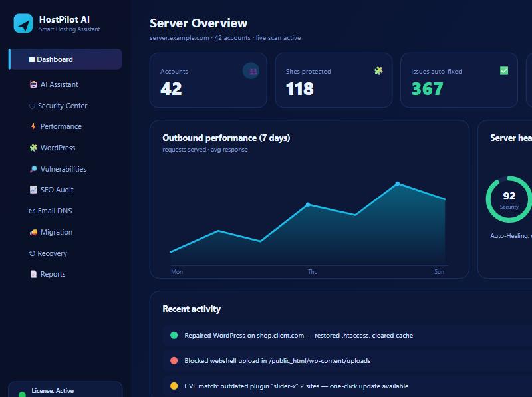Click the 92 Security score gauge
532x397 pixels.
(x=509, y=199)
